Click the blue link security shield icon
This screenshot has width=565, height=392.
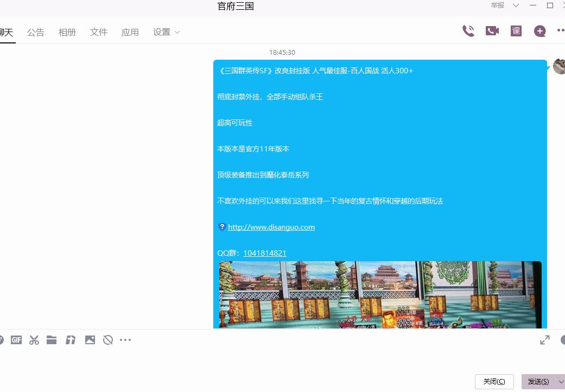(222, 227)
